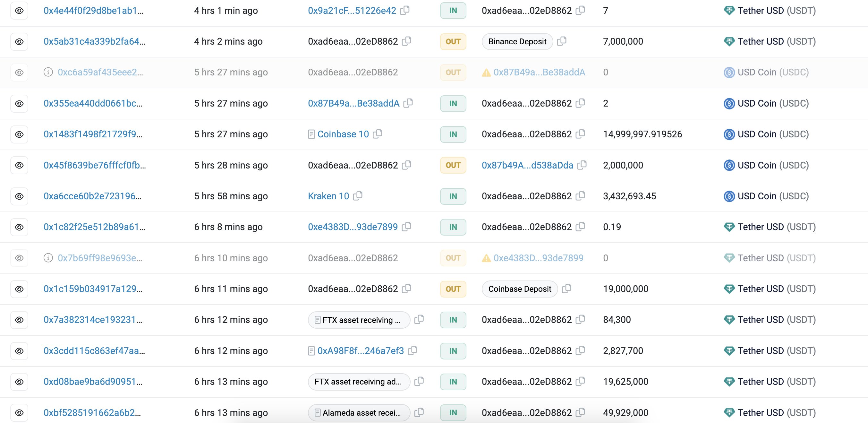The height and width of the screenshot is (423, 868).
Task: Click the '6 hrs 8 mins ago' timestamp
Action: (x=228, y=227)
